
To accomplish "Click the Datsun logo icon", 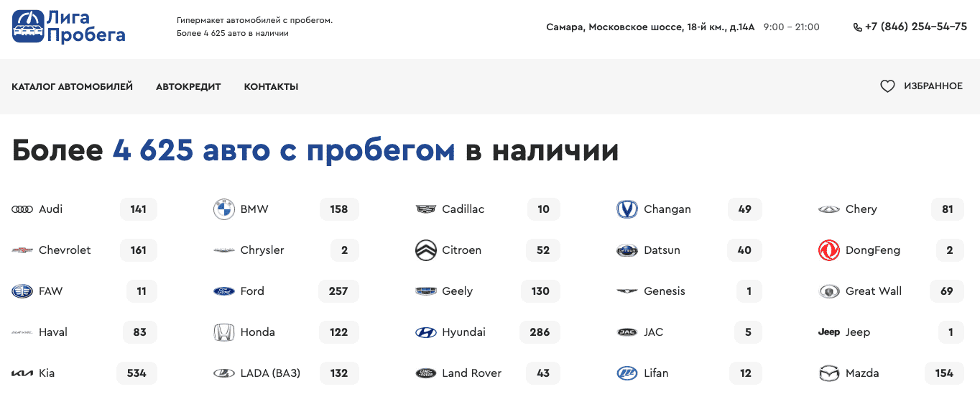I will (x=627, y=250).
